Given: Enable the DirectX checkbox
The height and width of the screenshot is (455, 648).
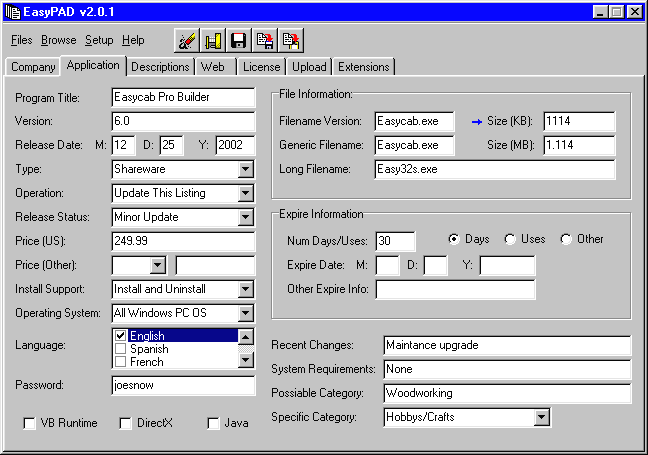Looking at the screenshot, I should coord(125,423).
